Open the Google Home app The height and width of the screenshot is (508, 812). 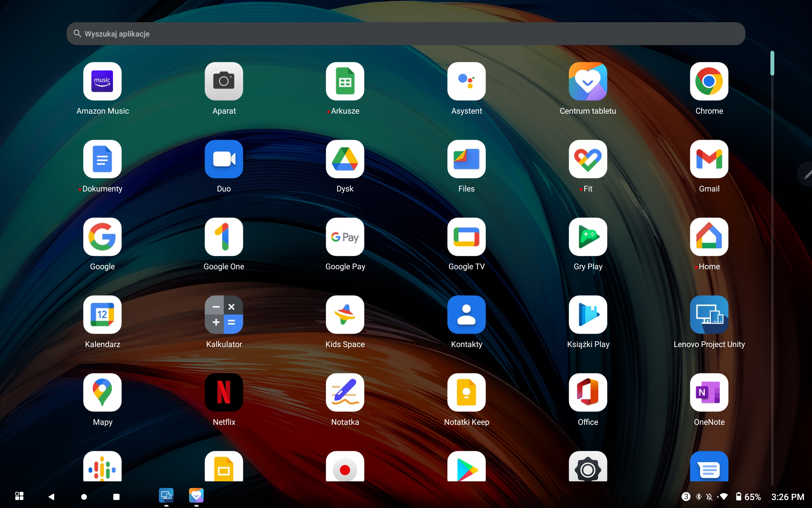pyautogui.click(x=709, y=237)
